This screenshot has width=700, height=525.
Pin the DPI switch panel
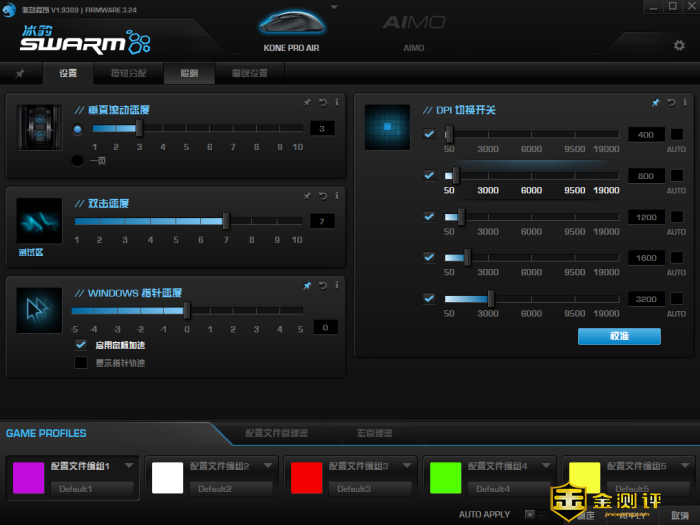pyautogui.click(x=655, y=102)
